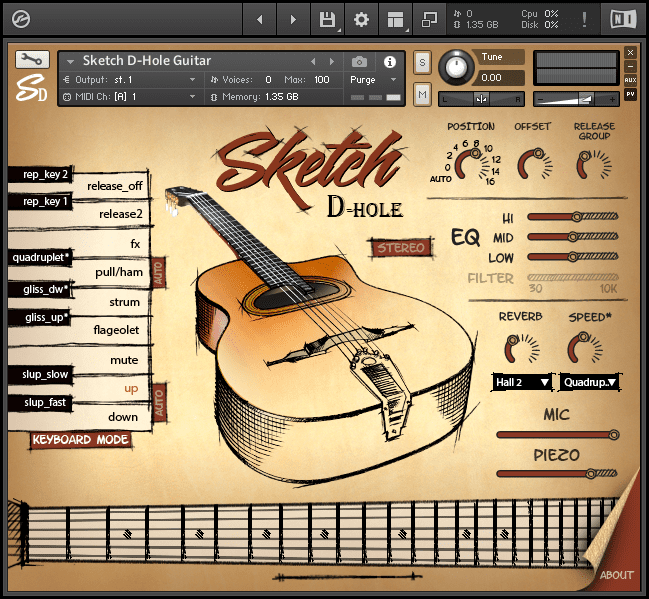Open the ABOUT page corner

[616, 575]
